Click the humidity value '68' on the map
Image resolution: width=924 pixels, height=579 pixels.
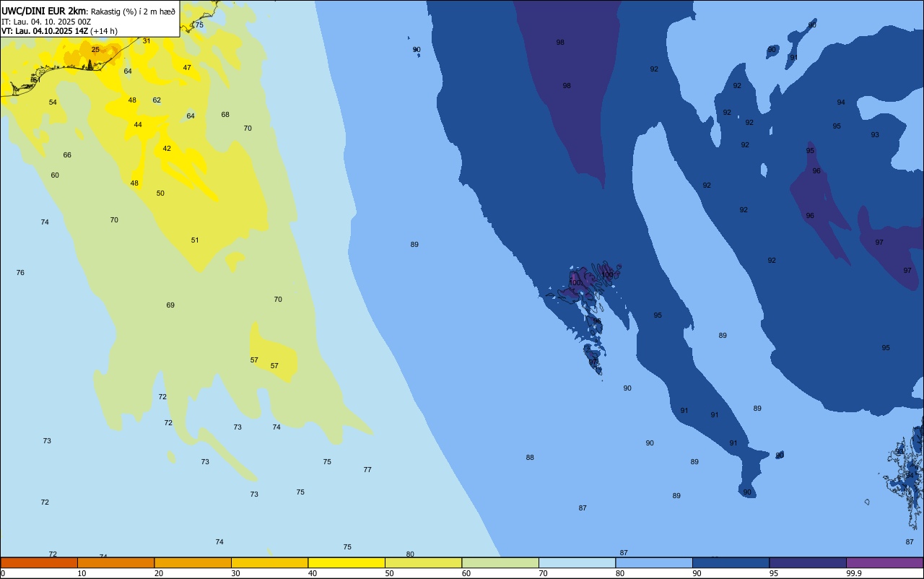point(225,115)
